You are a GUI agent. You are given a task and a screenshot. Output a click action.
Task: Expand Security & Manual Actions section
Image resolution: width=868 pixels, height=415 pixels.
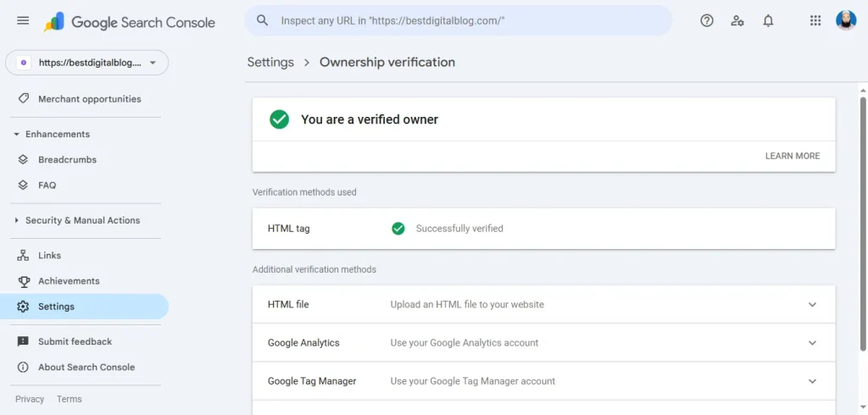(x=17, y=221)
